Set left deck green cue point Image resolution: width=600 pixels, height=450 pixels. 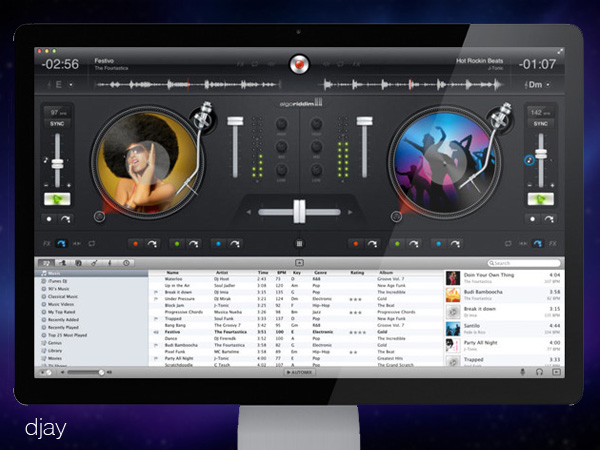point(177,243)
